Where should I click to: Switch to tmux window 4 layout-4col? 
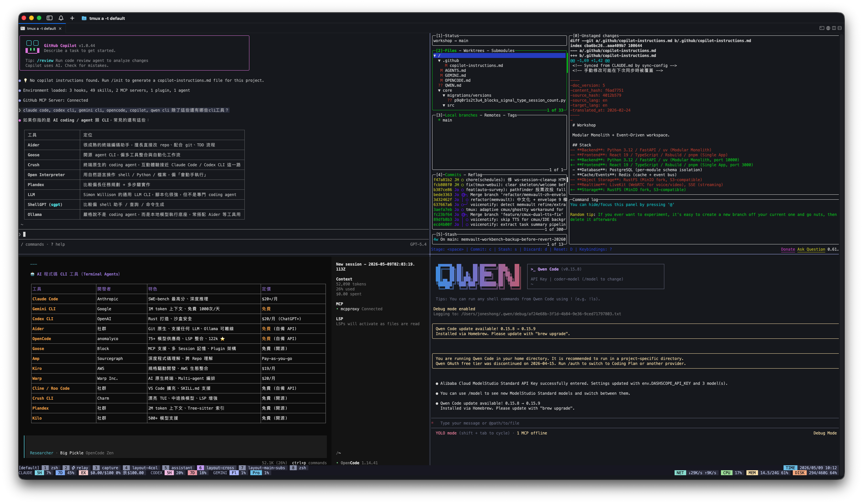point(141,468)
